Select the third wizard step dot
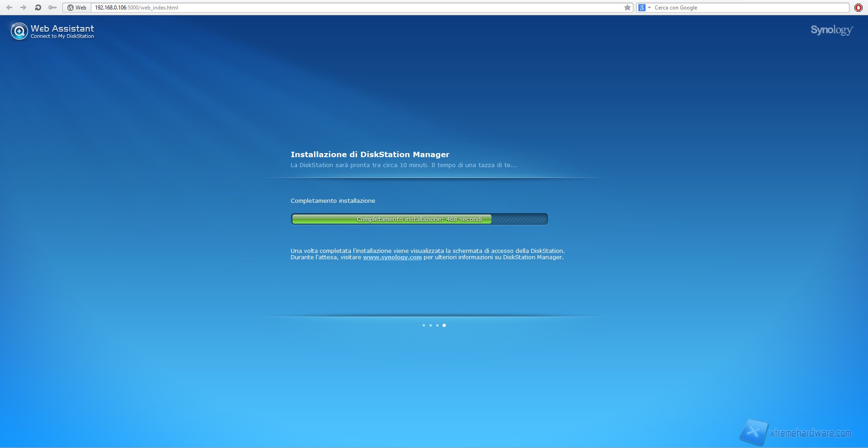Screen dimensions: 868x448 437,325
